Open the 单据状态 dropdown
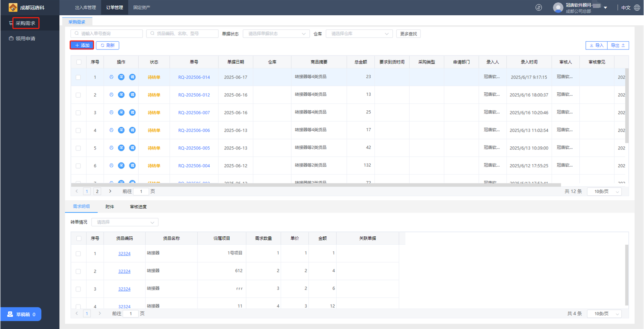The width and height of the screenshot is (644, 329). [x=276, y=34]
